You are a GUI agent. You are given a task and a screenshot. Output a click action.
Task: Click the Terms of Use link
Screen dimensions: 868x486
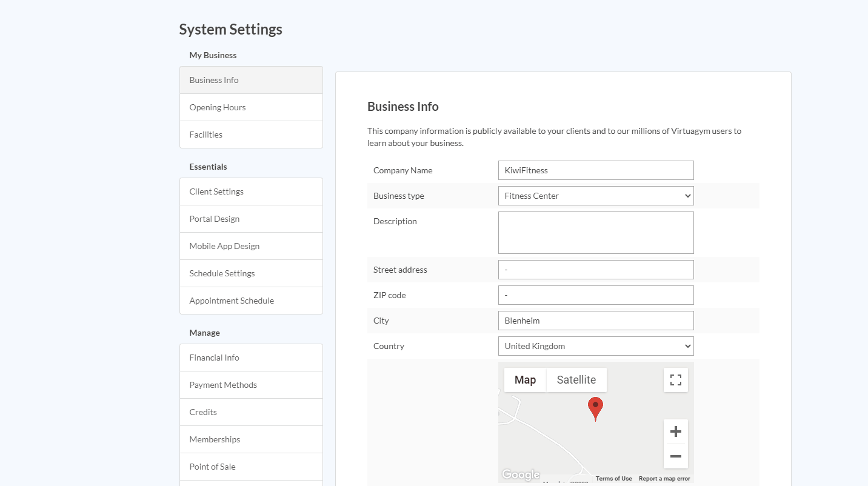(x=613, y=479)
